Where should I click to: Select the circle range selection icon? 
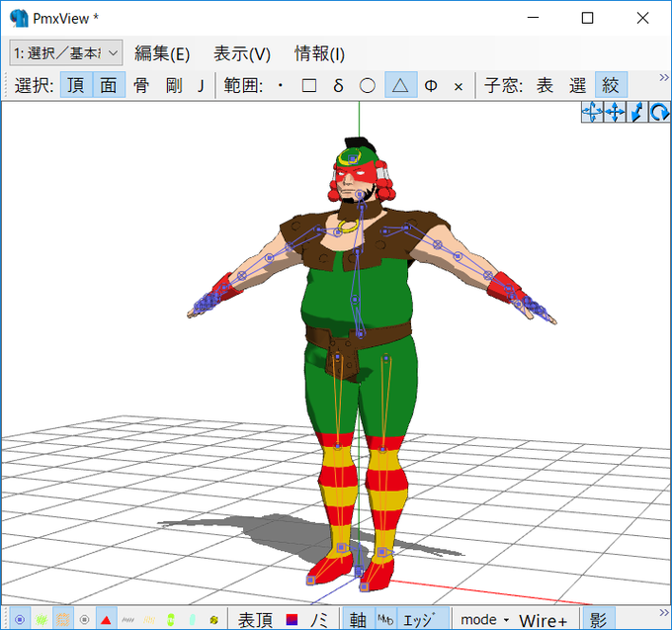tap(368, 85)
